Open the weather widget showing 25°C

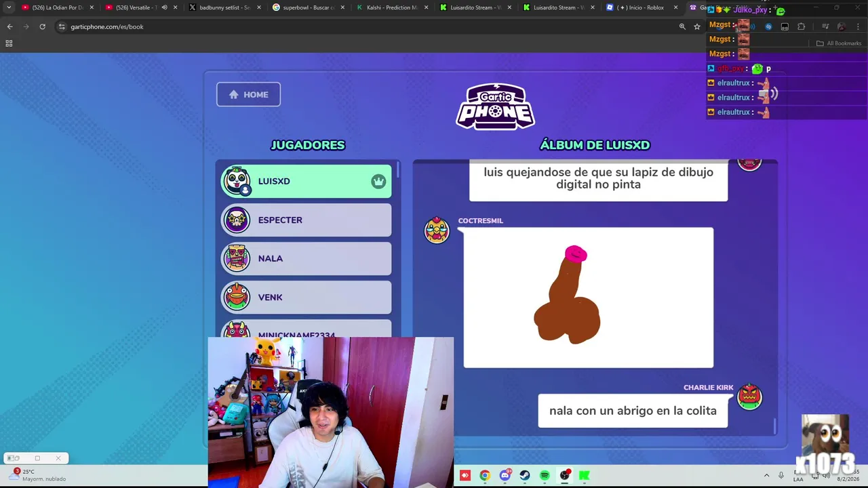point(38,475)
